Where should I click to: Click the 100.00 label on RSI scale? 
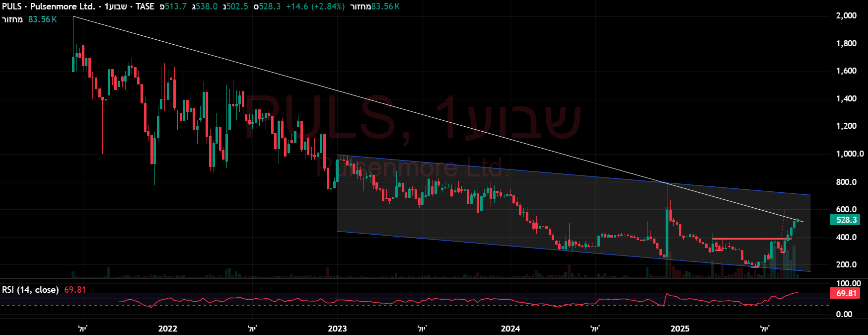[848, 283]
